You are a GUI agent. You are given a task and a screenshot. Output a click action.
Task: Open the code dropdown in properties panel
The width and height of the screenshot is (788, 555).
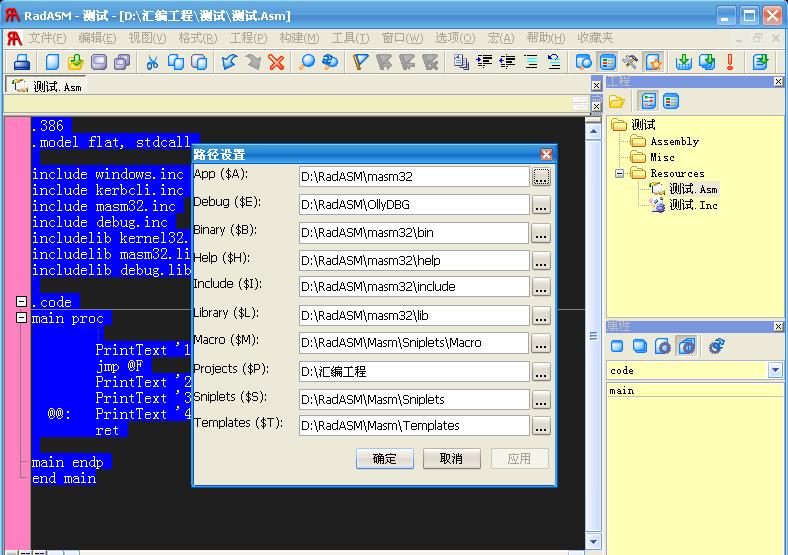(x=775, y=371)
